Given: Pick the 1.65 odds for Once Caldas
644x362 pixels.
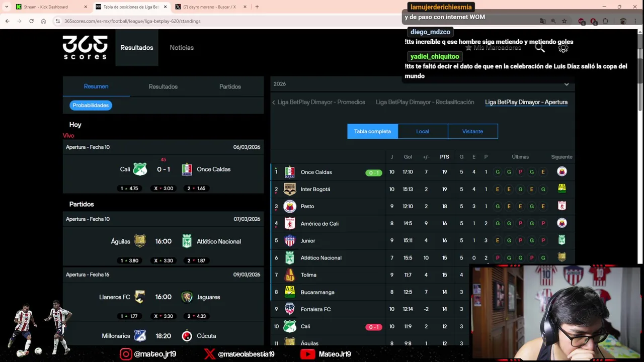Looking at the screenshot, I should pyautogui.click(x=196, y=189).
